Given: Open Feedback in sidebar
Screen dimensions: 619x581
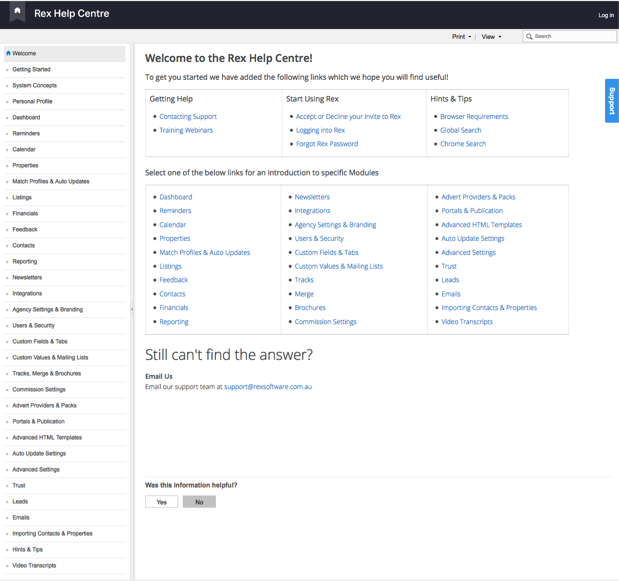Looking at the screenshot, I should coord(24,229).
